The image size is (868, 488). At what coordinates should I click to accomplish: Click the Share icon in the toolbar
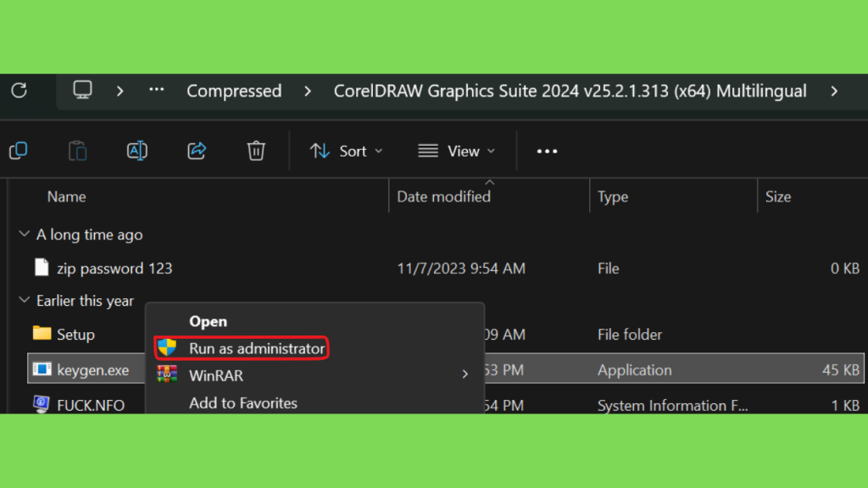tap(197, 151)
